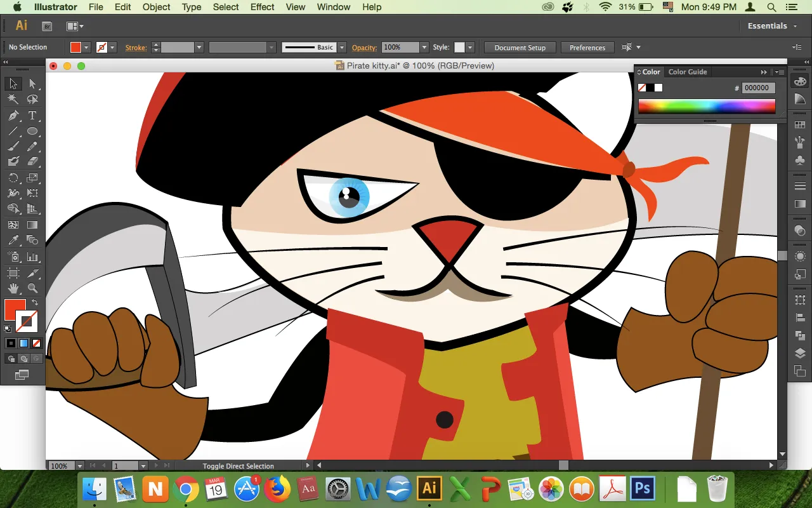Image resolution: width=812 pixels, height=508 pixels.
Task: Select the Slice tool
Action: tap(33, 273)
